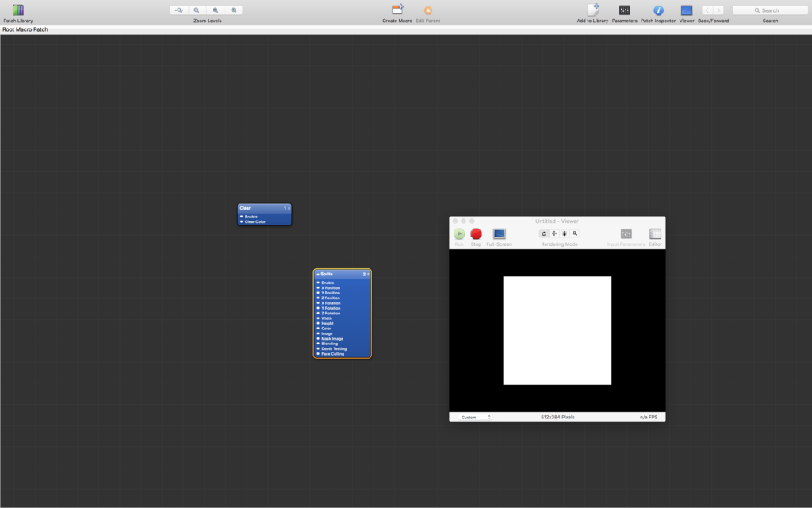Click the Clear patch's Enable input port

pyautogui.click(x=241, y=217)
